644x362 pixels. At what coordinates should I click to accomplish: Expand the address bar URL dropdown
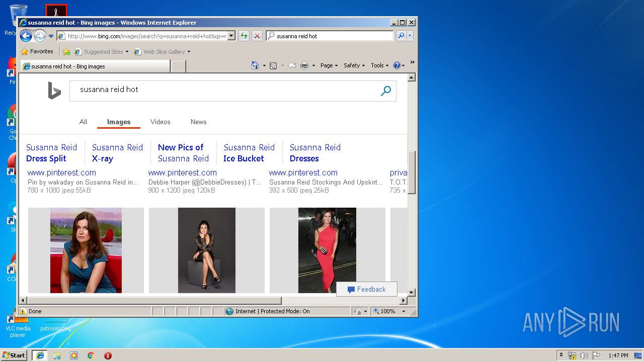point(231,36)
